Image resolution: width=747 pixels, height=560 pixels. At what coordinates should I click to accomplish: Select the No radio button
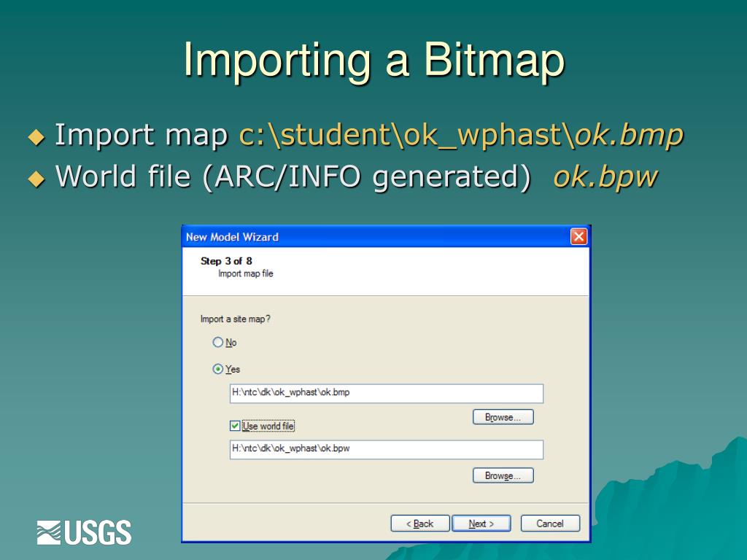point(217,343)
